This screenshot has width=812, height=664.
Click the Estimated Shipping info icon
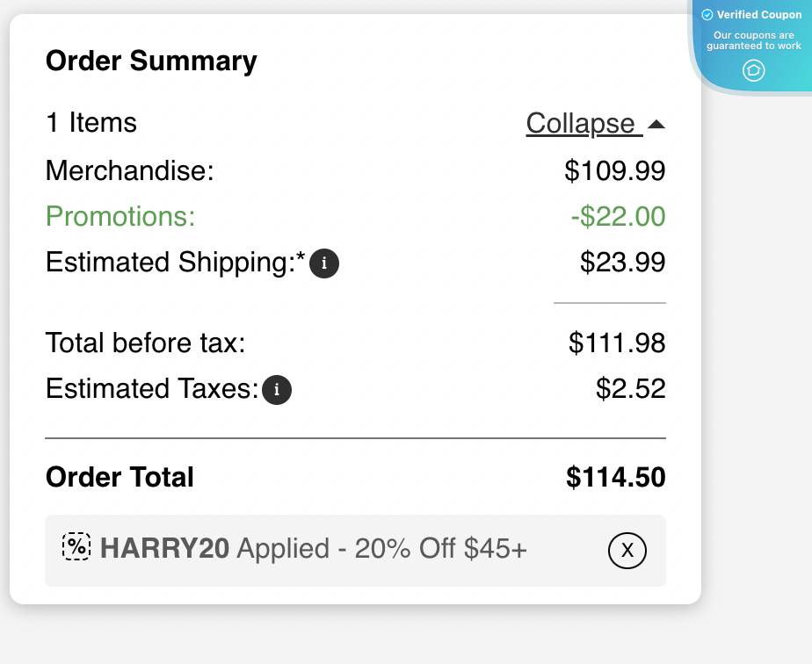pos(324,263)
